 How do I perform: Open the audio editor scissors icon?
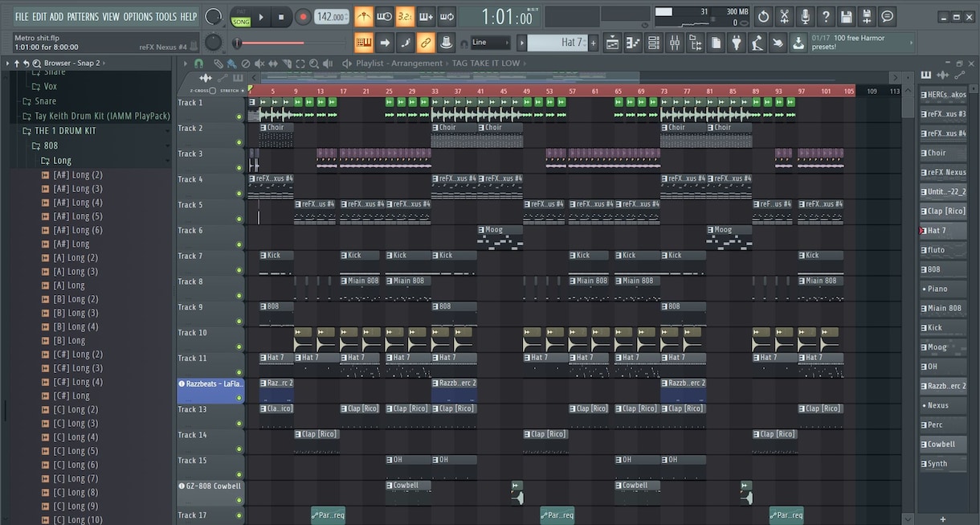pos(784,16)
